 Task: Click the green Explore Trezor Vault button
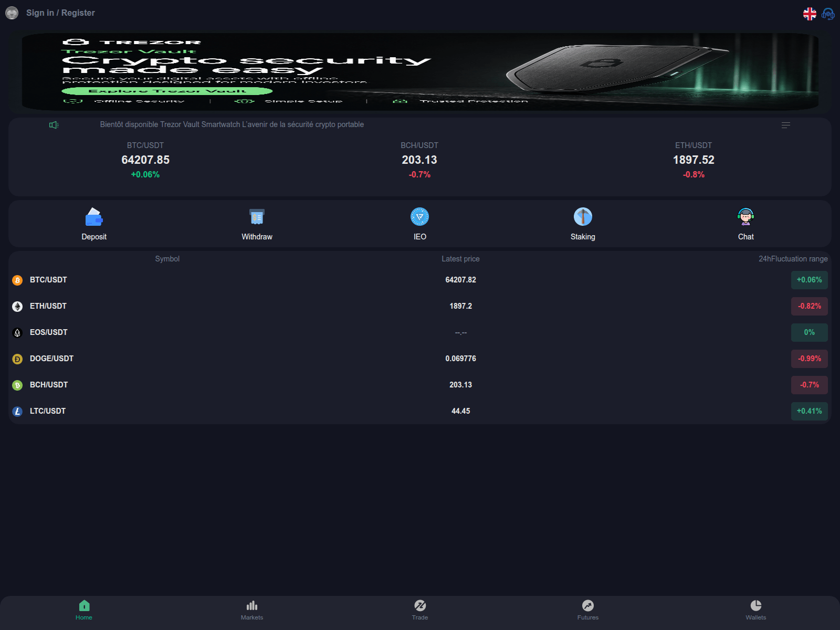pos(167,91)
